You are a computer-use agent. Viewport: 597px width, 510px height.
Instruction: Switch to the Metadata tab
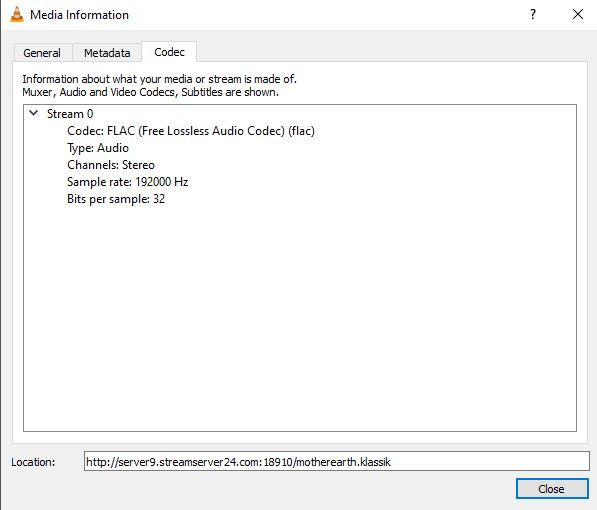[107, 53]
